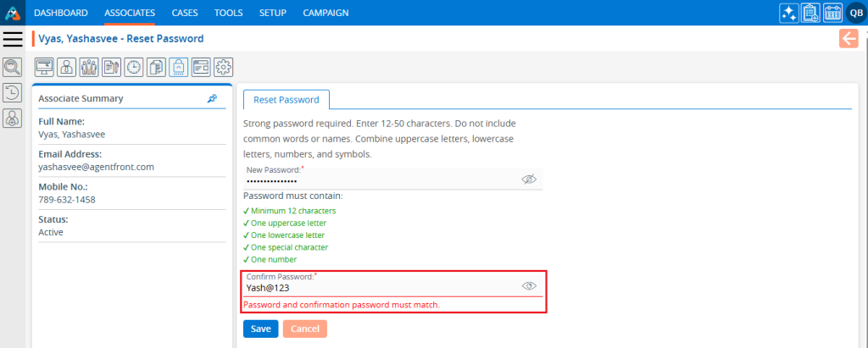Screen dimensions: 868x348
Task: Click the Save button
Action: (260, 329)
